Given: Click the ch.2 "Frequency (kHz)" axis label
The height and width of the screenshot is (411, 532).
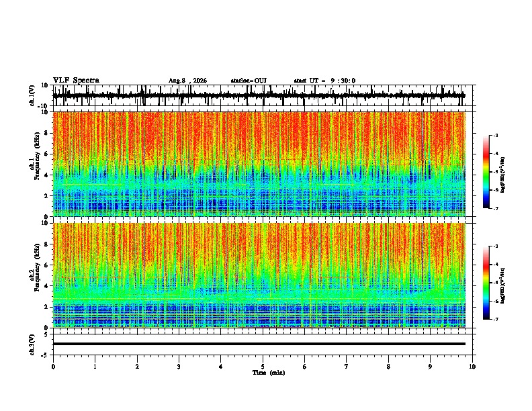Looking at the screenshot, I should [x=37, y=267].
